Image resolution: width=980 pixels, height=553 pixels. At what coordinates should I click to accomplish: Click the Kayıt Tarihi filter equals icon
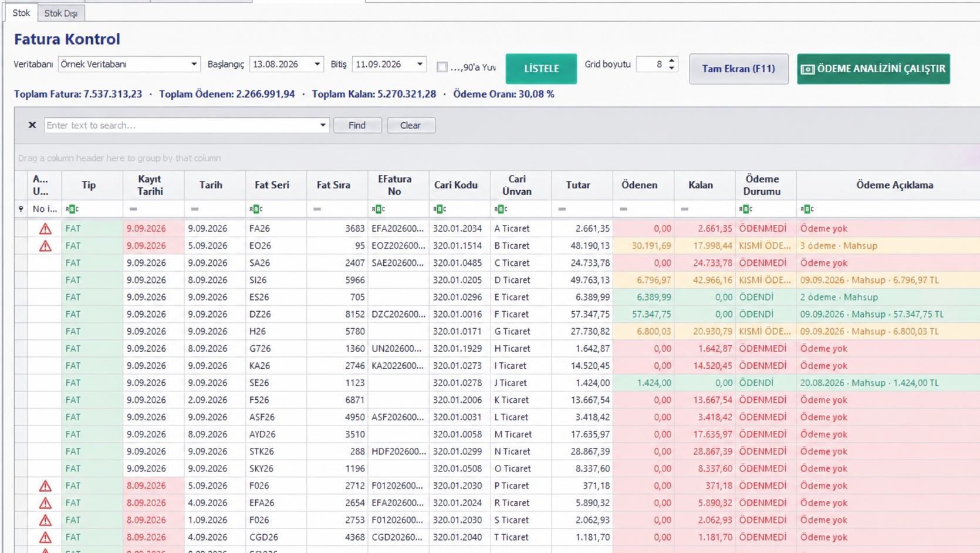[x=133, y=209]
